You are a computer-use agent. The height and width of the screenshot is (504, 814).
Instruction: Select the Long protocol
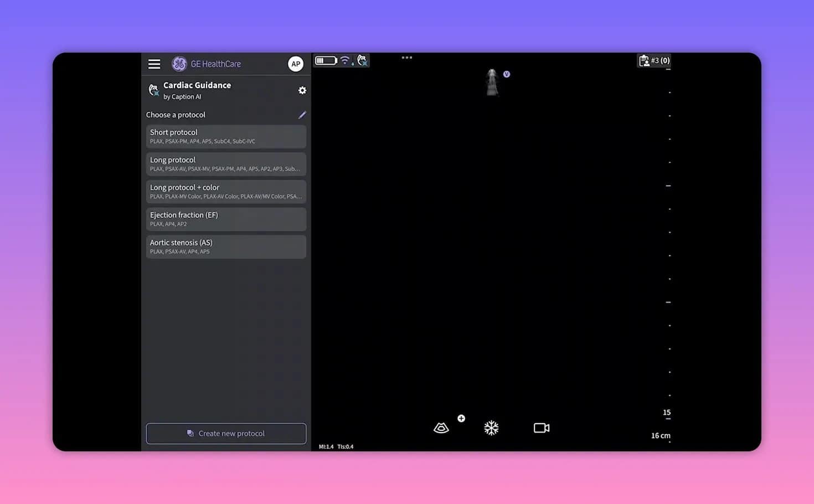[x=226, y=164]
